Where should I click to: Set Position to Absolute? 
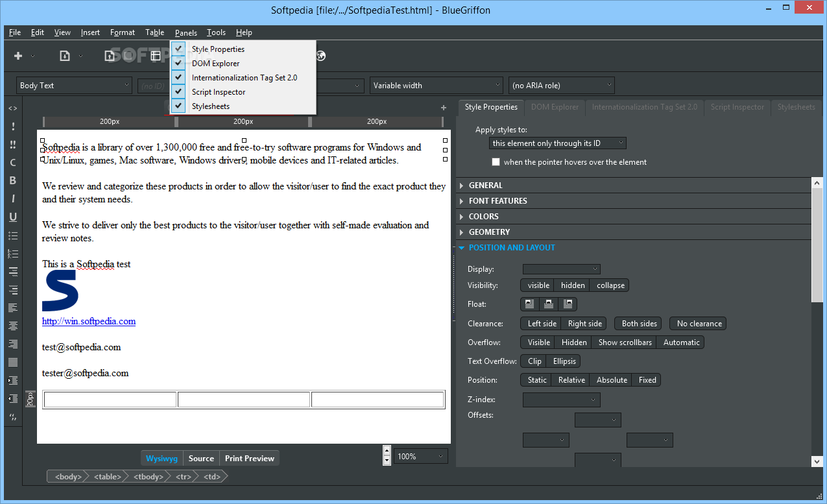point(612,380)
